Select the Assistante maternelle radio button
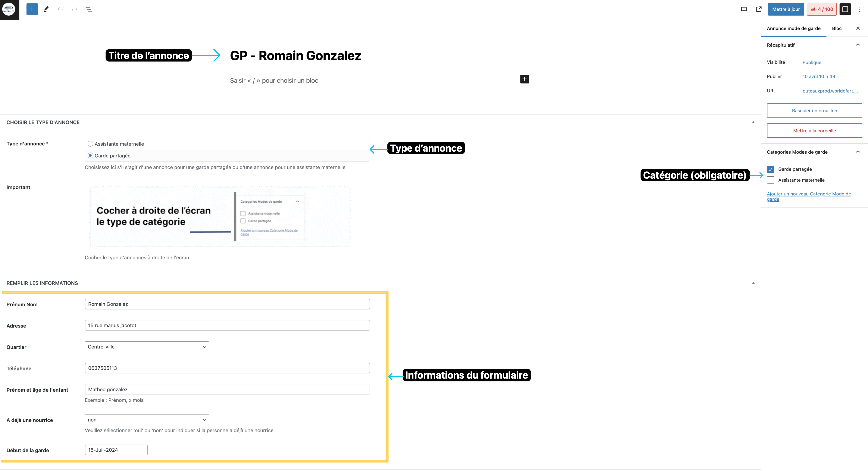Image resolution: width=868 pixels, height=471 pixels. [x=90, y=144]
